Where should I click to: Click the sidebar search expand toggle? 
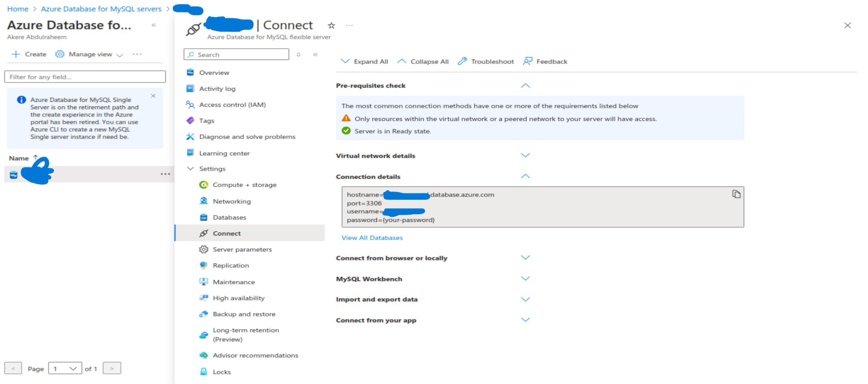(299, 55)
